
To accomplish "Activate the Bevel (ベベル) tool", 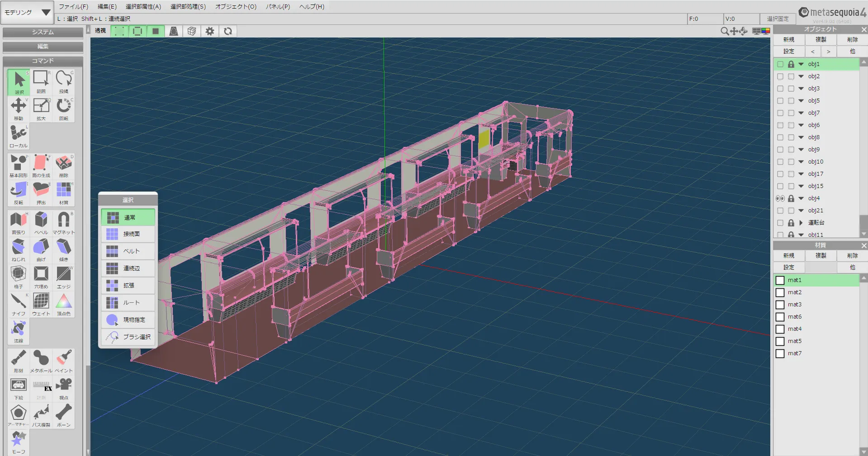I will pos(41,222).
